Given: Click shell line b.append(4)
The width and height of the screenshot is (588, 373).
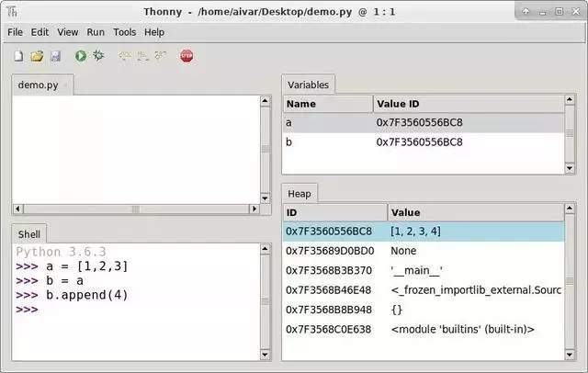Looking at the screenshot, I should click(87, 295).
